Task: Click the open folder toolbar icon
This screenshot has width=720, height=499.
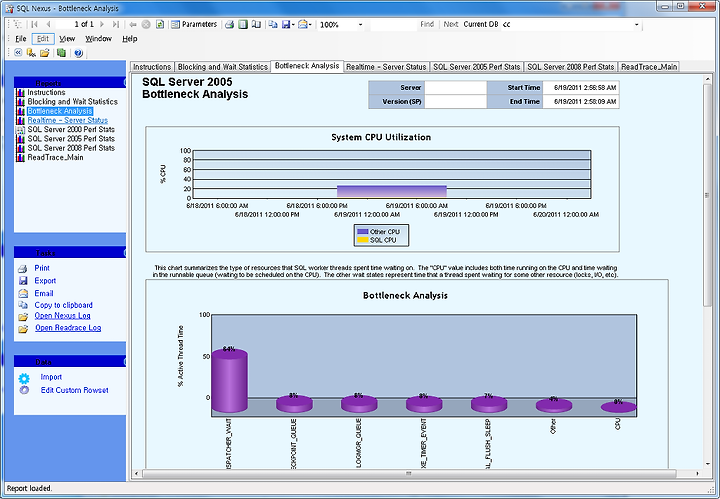Action: coord(45,53)
